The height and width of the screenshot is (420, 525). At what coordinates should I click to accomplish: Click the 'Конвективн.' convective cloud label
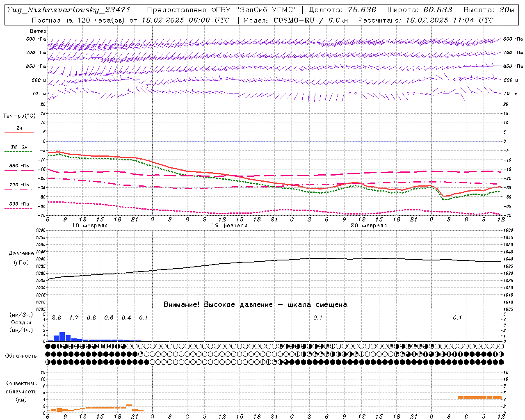pos(21,383)
